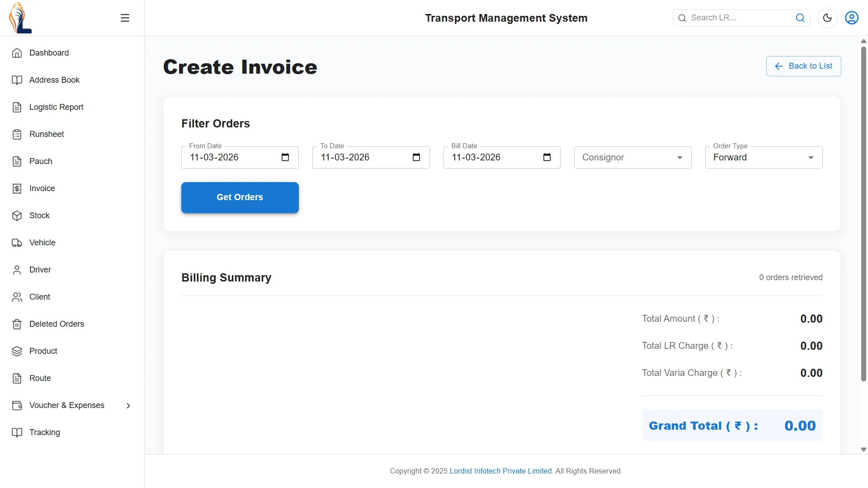This screenshot has width=868, height=488.
Task: Click the Grand Total 0.00 value
Action: (x=800, y=426)
